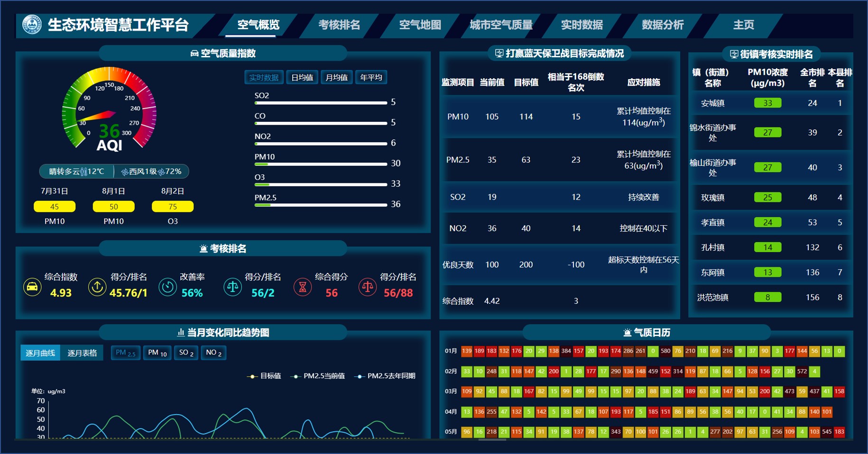Click the yellow car icon for 综合指数
This screenshot has height=454, width=868.
(32, 287)
